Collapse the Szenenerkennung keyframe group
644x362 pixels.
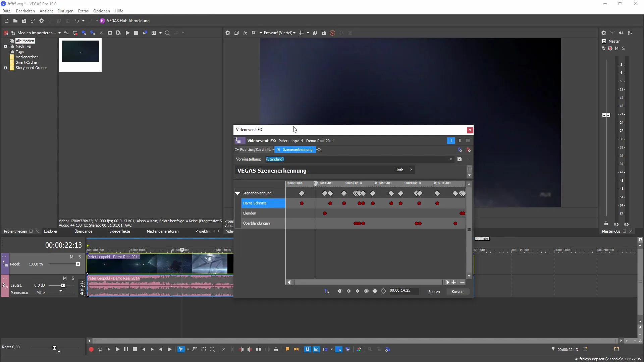tap(237, 193)
